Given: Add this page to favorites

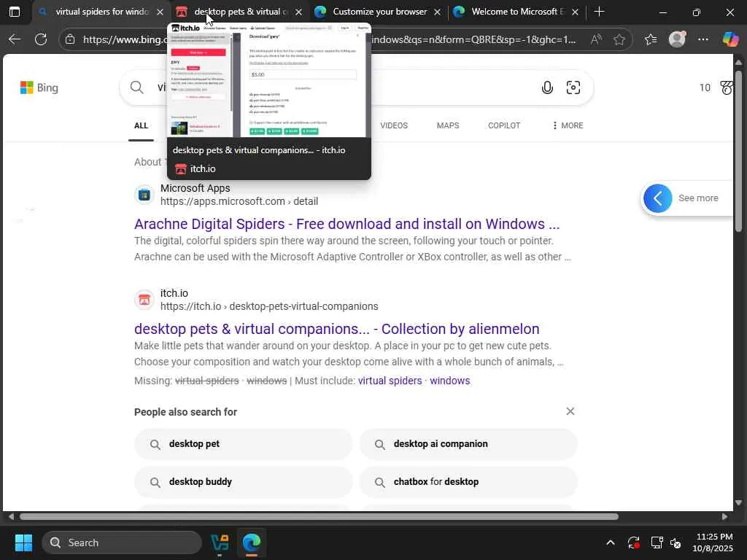Looking at the screenshot, I should click(x=619, y=39).
